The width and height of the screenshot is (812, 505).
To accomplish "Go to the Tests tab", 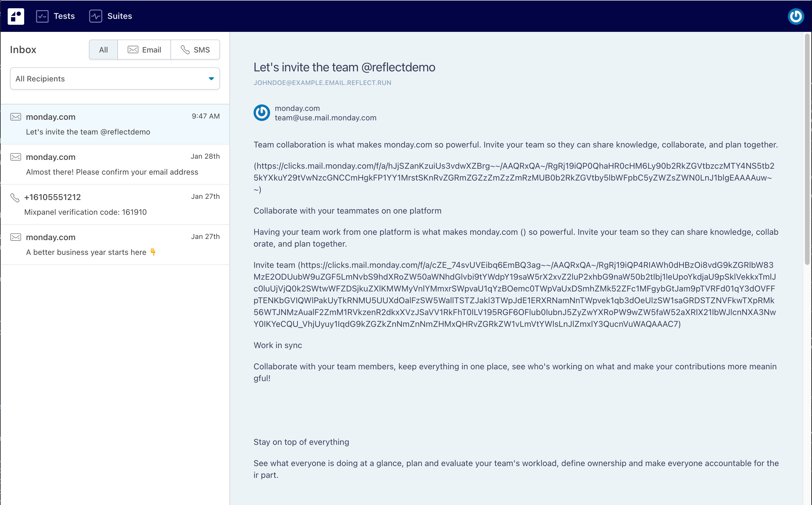I will (x=64, y=16).
